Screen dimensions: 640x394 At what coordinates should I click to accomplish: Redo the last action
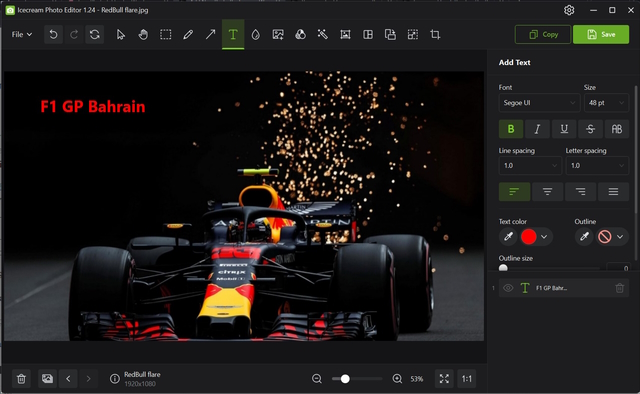pyautogui.click(x=74, y=35)
